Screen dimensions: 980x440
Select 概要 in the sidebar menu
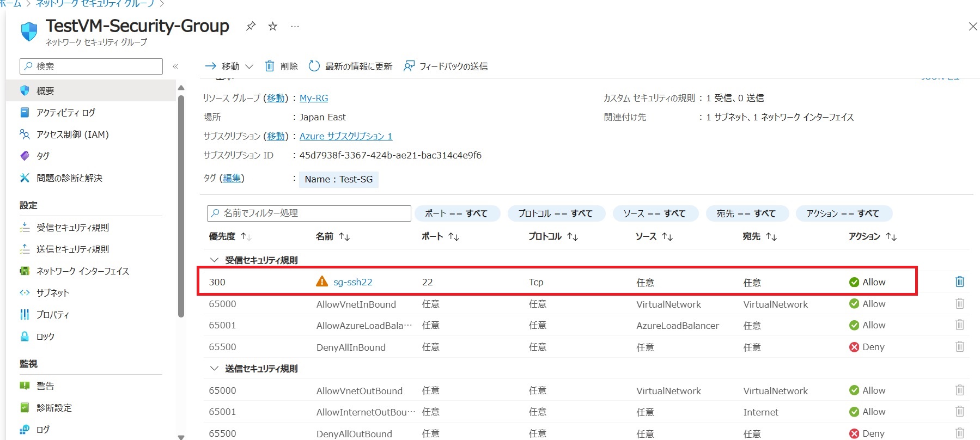click(91, 91)
